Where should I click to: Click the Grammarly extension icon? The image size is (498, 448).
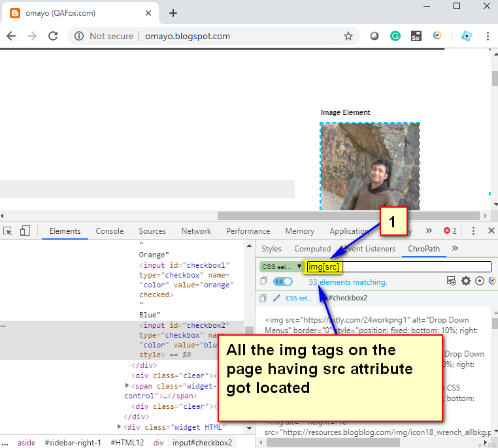tap(395, 36)
